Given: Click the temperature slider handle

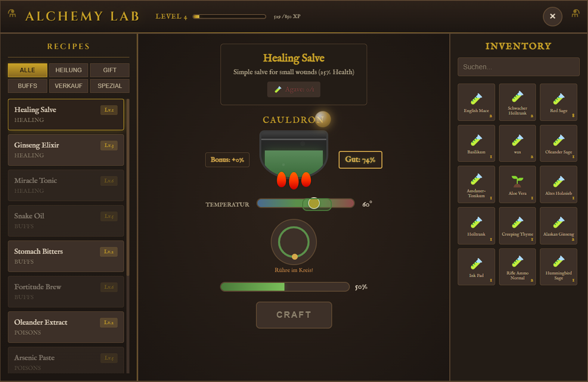Looking at the screenshot, I should [x=314, y=203].
